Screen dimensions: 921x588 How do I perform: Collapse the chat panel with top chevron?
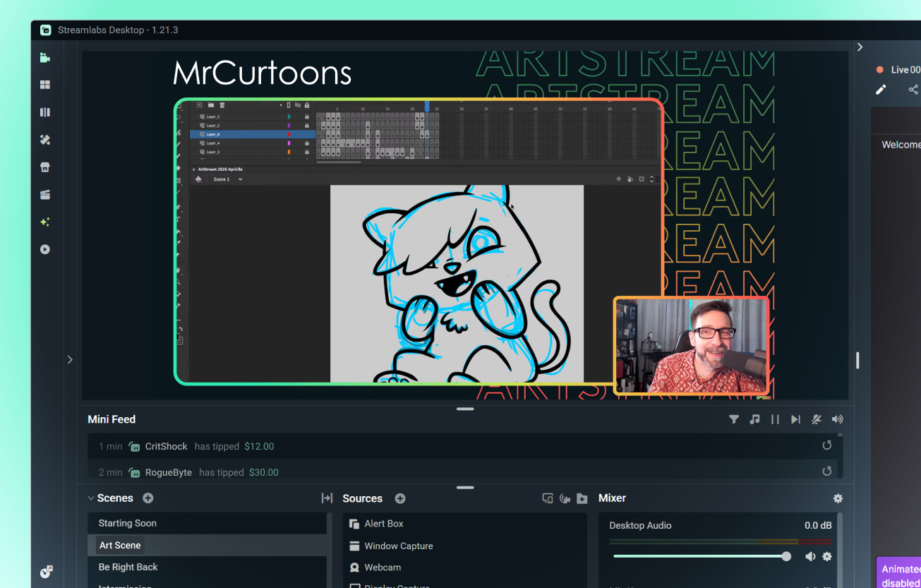click(860, 47)
